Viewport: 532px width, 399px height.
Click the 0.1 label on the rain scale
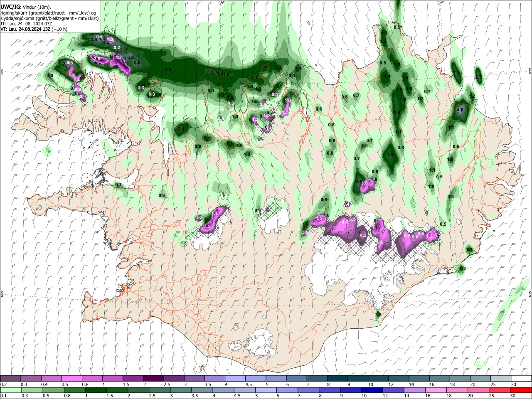tap(3, 396)
